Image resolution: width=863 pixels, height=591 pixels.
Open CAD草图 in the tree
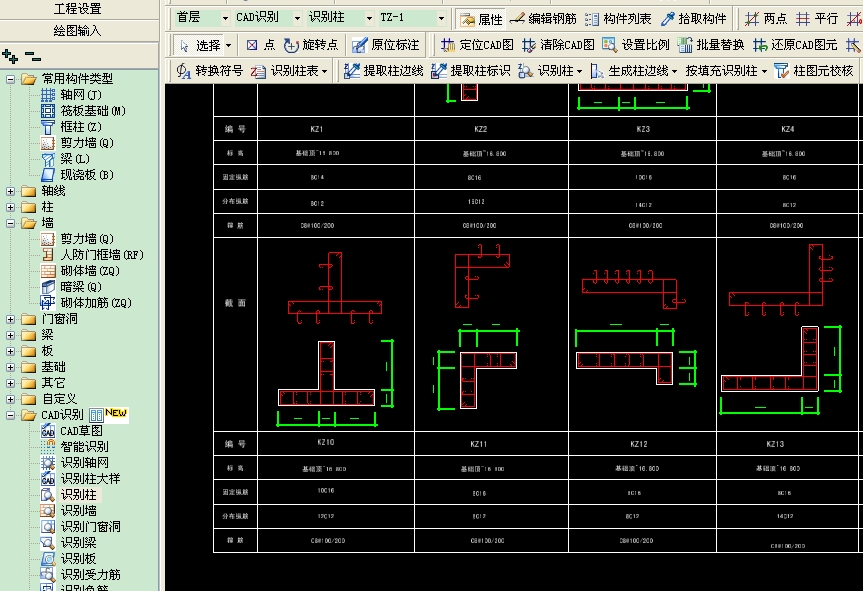(81, 431)
